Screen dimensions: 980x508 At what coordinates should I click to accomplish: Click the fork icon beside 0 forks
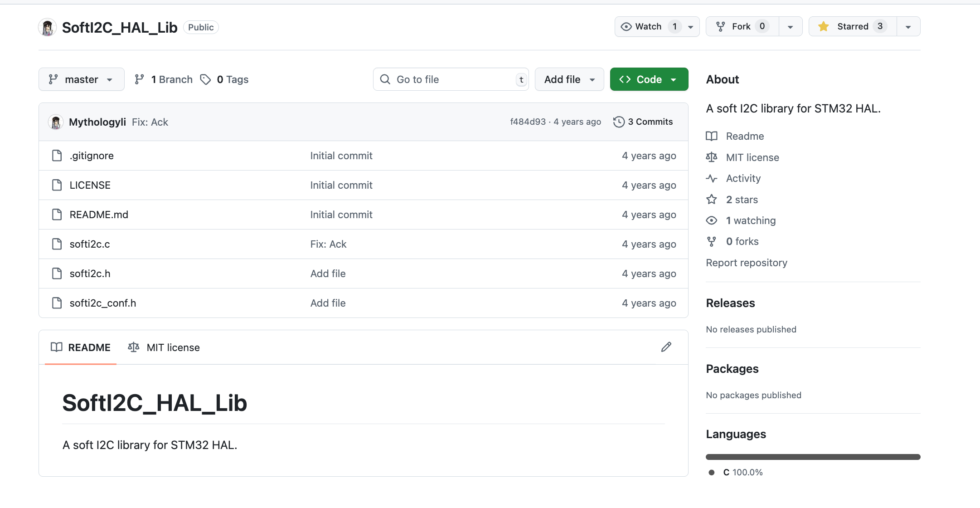712,242
